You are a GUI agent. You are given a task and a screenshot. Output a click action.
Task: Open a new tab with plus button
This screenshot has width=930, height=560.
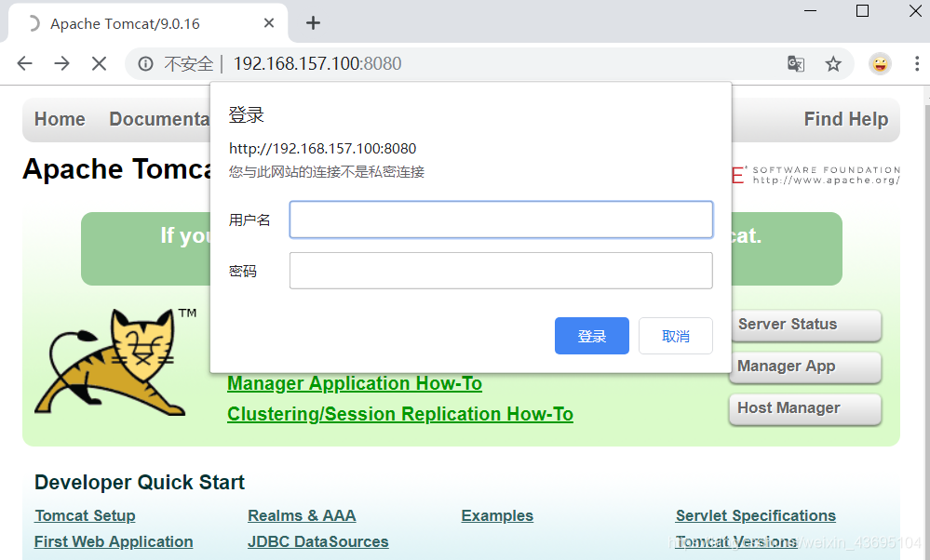coord(313,23)
